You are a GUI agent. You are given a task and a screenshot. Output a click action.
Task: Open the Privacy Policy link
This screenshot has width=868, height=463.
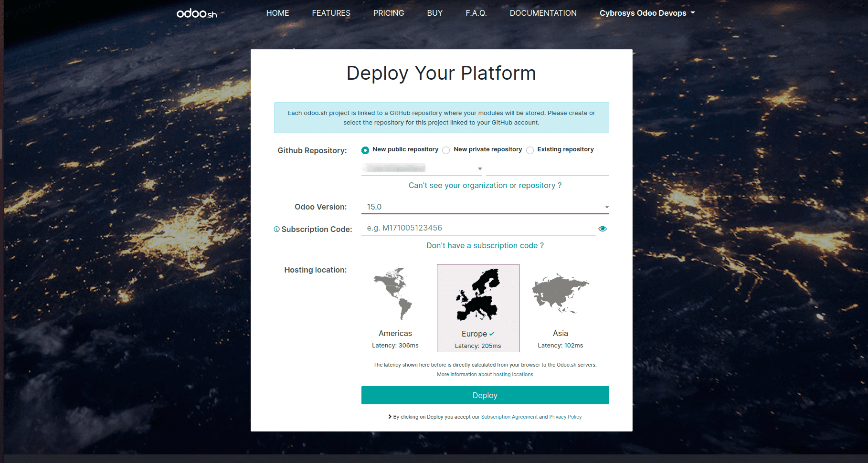[x=565, y=417]
